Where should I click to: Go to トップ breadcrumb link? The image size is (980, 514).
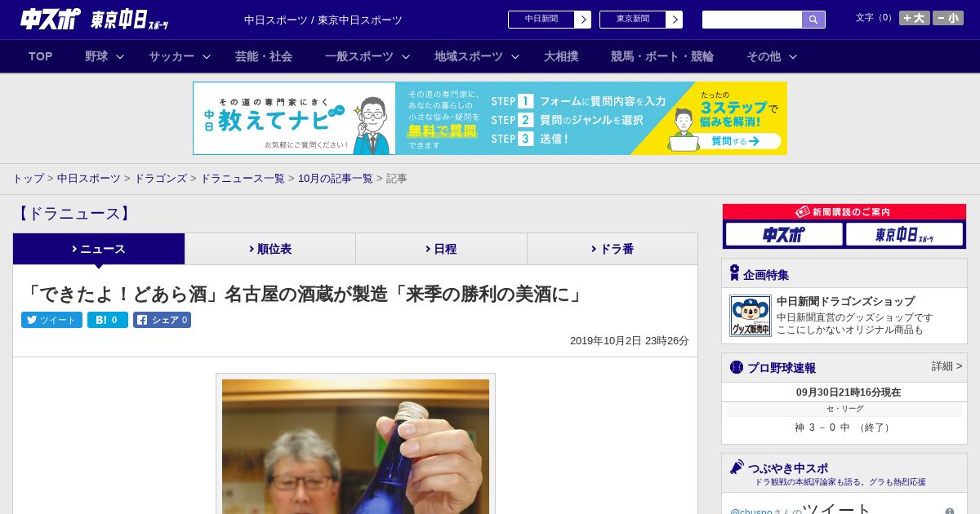pos(28,178)
